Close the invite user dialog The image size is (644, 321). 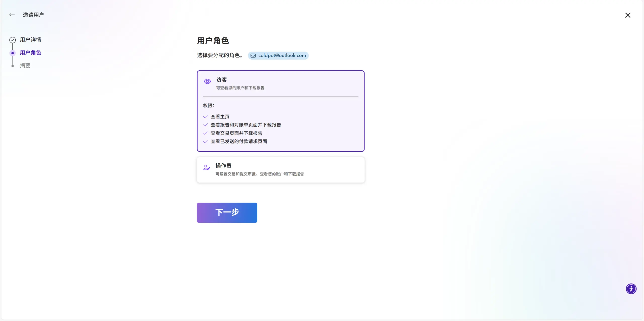[628, 15]
